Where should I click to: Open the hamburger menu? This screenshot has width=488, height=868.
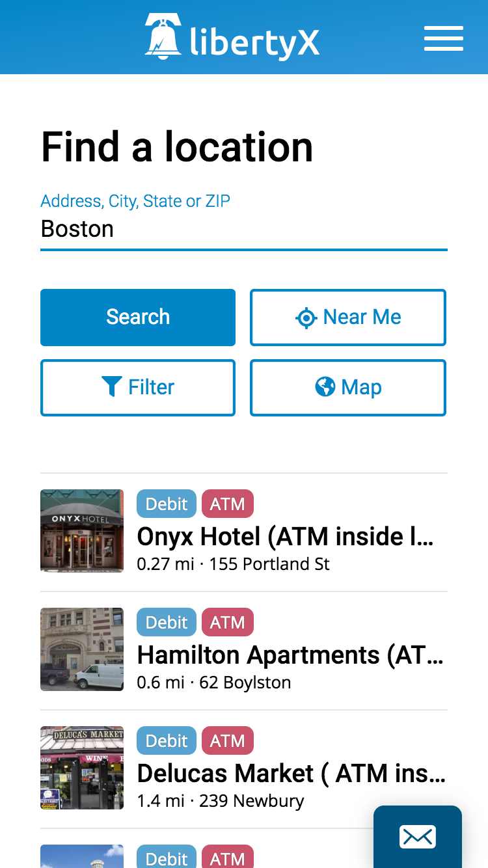pyautogui.click(x=443, y=38)
